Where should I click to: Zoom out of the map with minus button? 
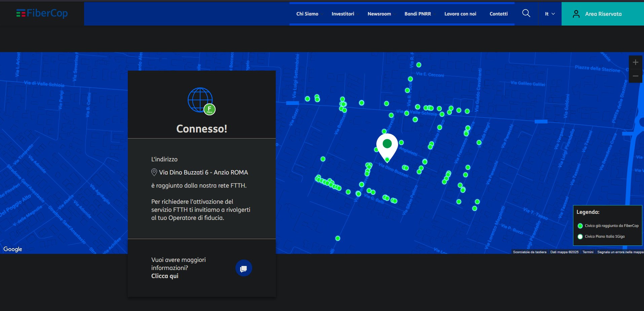click(635, 76)
